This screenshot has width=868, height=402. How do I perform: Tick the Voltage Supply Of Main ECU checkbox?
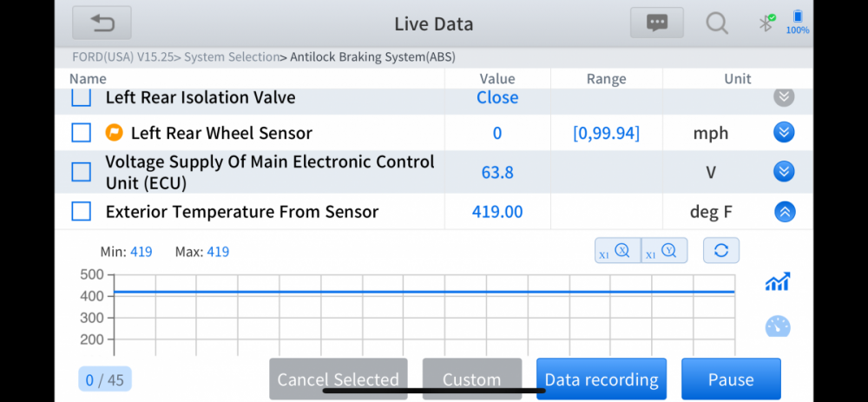[81, 172]
